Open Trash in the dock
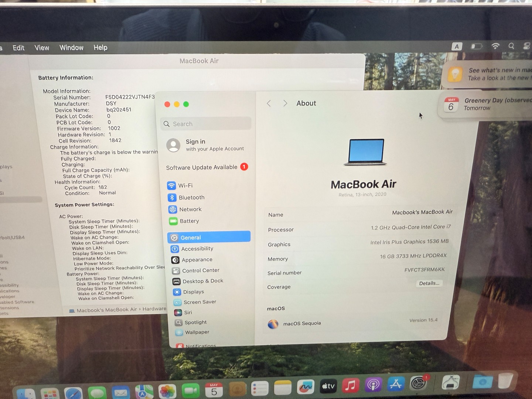532x399 pixels. 505,381
